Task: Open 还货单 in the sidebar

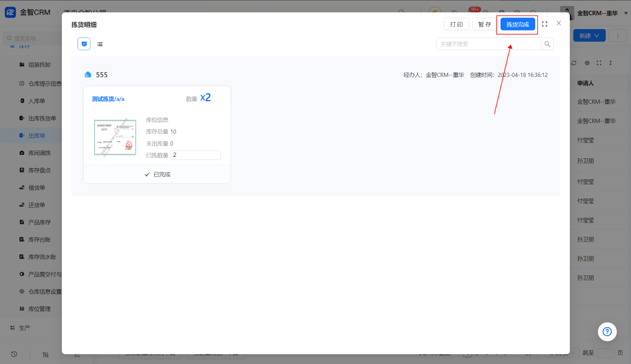Action: 37,205
